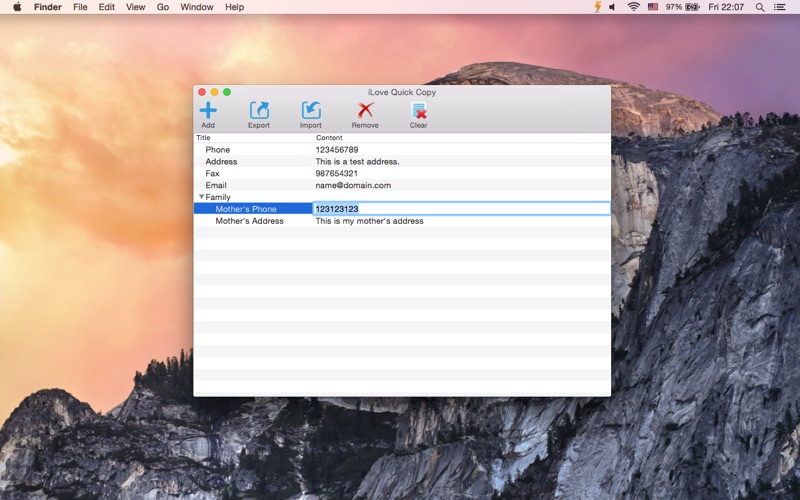The image size is (800, 500).
Task: Open the Notification Center icon
Action: (780, 7)
